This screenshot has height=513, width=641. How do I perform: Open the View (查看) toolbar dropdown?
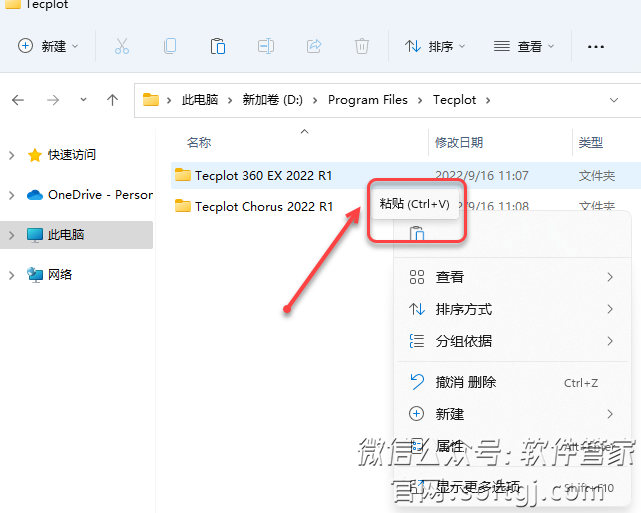click(x=524, y=46)
